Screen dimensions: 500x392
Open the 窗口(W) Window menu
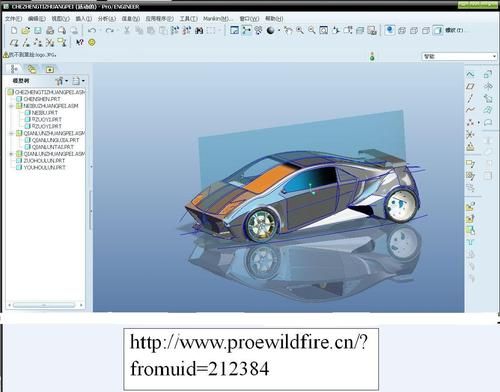249,19
